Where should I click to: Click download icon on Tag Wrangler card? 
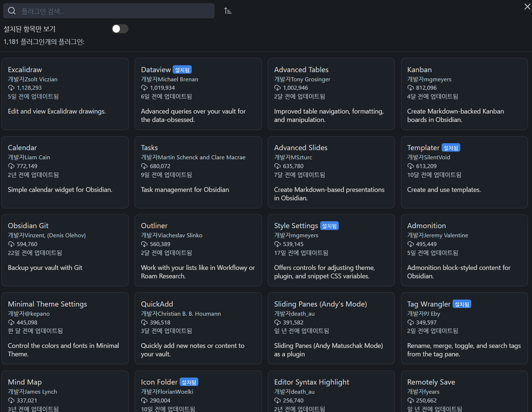411,323
